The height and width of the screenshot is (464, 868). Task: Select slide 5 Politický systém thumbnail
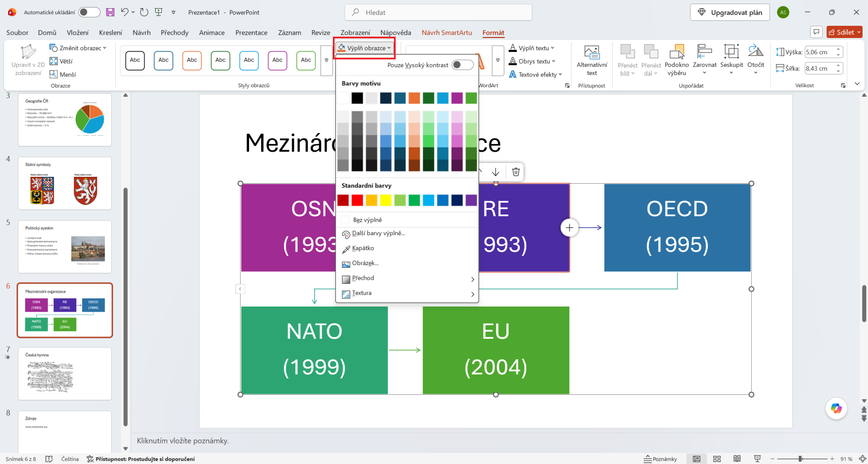[65, 246]
